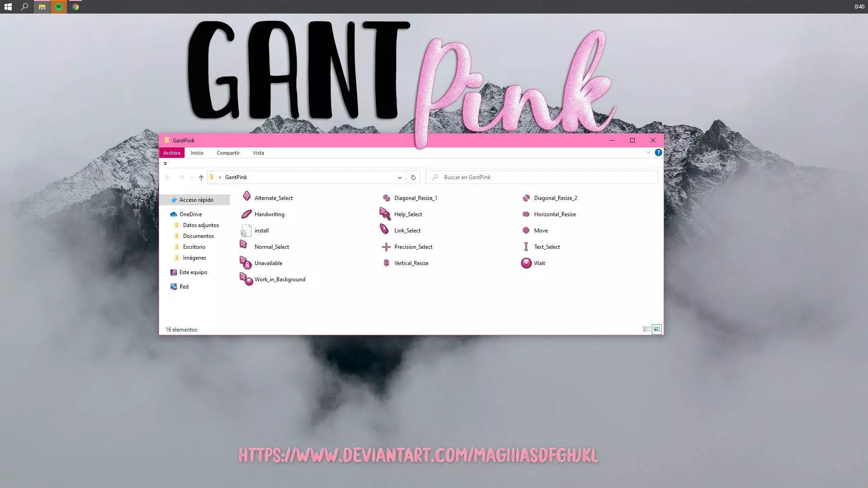Launch Spotify from the taskbar
The width and height of the screenshot is (868, 488).
(59, 7)
